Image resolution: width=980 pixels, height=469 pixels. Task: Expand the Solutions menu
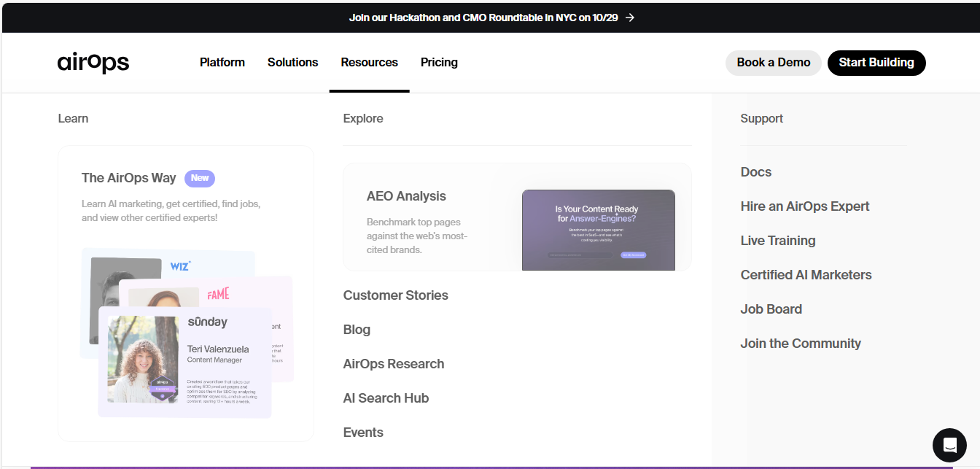click(x=292, y=63)
